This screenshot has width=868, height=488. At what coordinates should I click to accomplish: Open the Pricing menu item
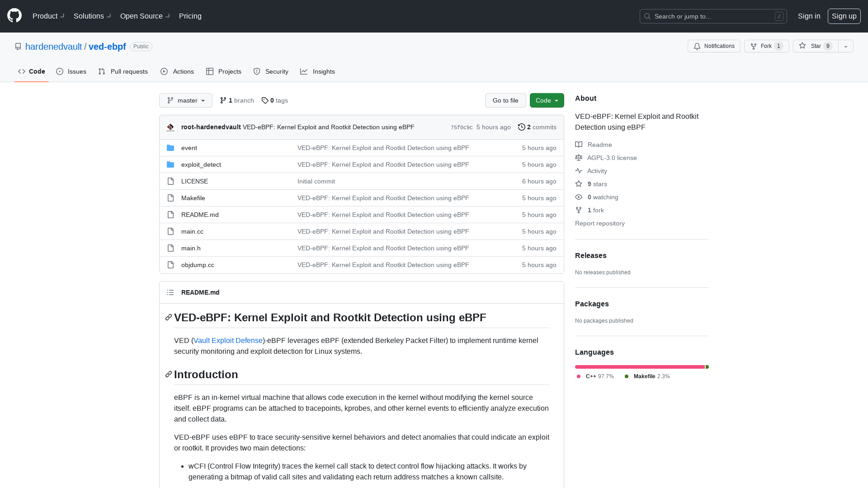click(x=190, y=16)
